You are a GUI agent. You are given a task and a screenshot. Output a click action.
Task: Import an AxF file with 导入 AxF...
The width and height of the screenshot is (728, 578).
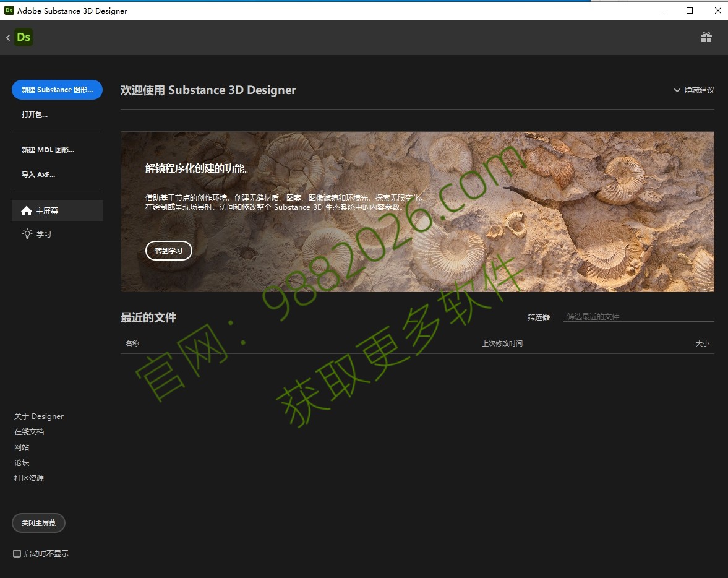tap(38, 175)
